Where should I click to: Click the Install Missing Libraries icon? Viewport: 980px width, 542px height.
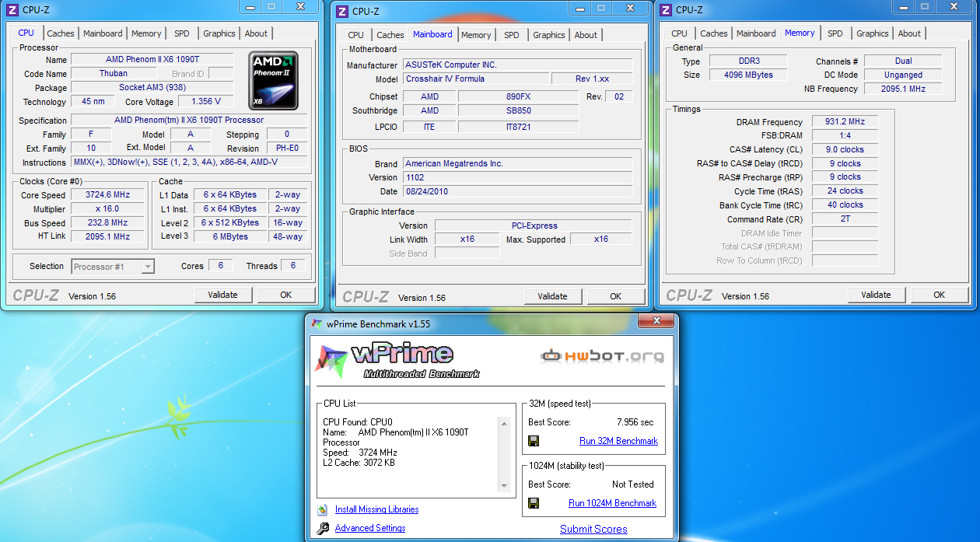(x=323, y=510)
